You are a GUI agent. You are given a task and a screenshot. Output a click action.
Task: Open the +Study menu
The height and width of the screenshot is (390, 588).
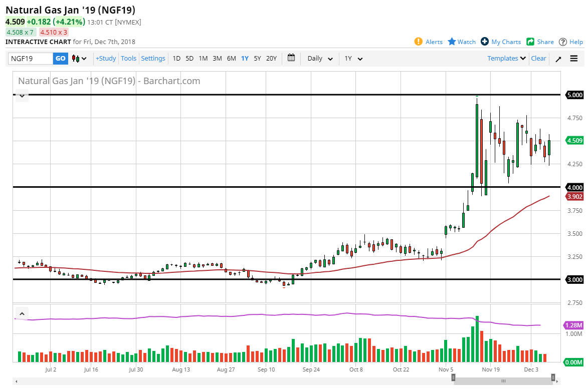click(106, 59)
